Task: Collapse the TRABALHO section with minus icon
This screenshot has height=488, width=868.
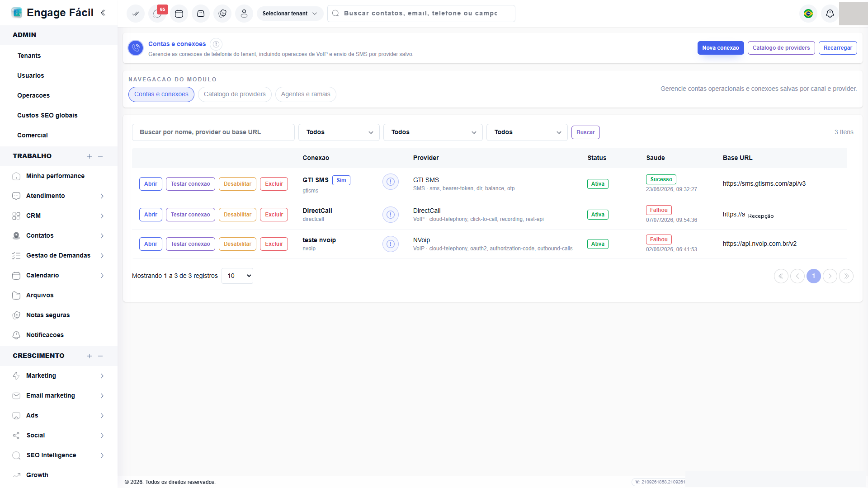Action: [x=100, y=156]
